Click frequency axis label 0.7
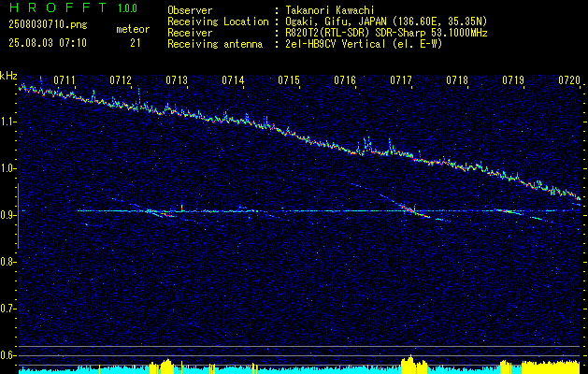This screenshot has height=374, width=588. point(8,309)
